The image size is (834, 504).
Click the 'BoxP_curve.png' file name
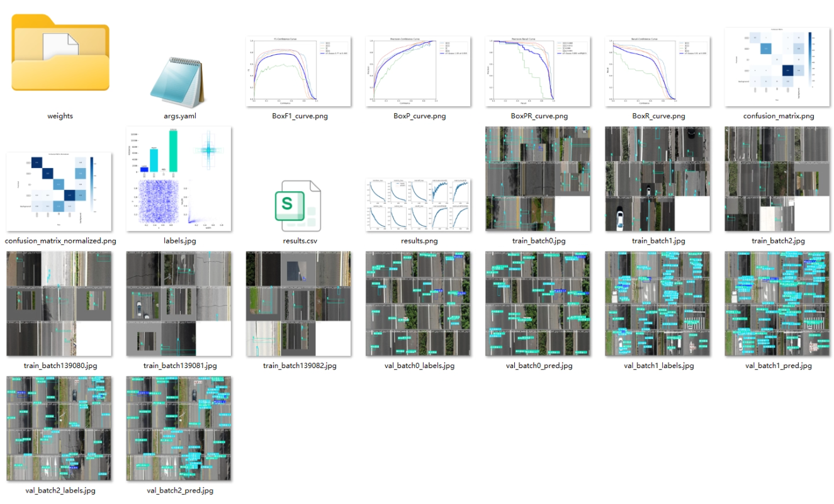pyautogui.click(x=419, y=116)
